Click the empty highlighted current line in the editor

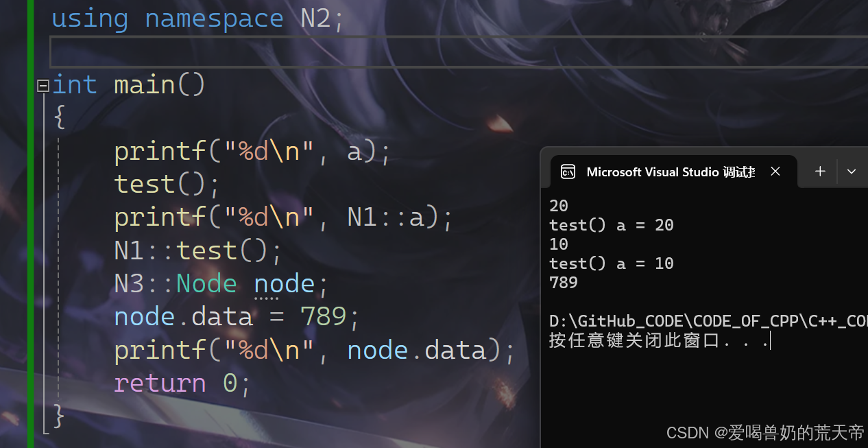(x=459, y=51)
